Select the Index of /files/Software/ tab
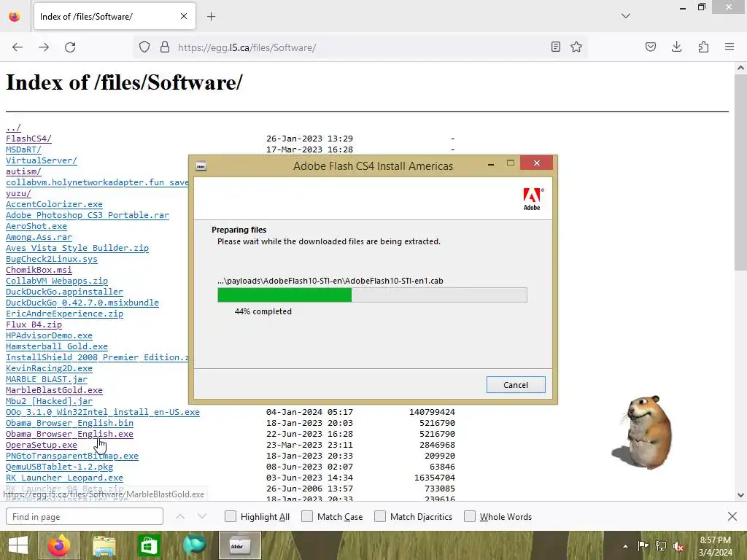This screenshot has width=747, height=560. tap(115, 17)
